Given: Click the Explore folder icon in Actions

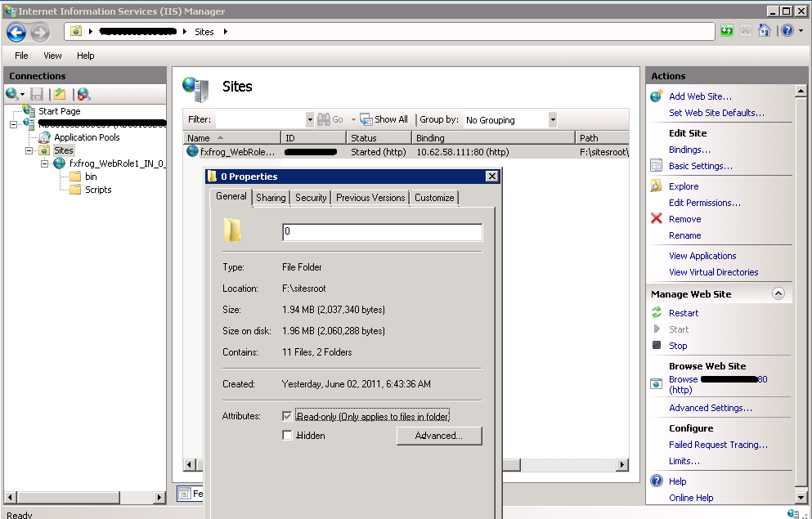Looking at the screenshot, I should (x=656, y=186).
